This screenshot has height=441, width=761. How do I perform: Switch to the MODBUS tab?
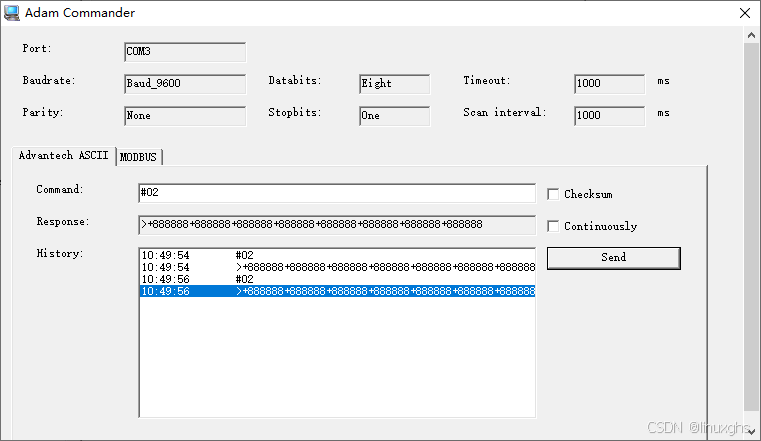[138, 157]
